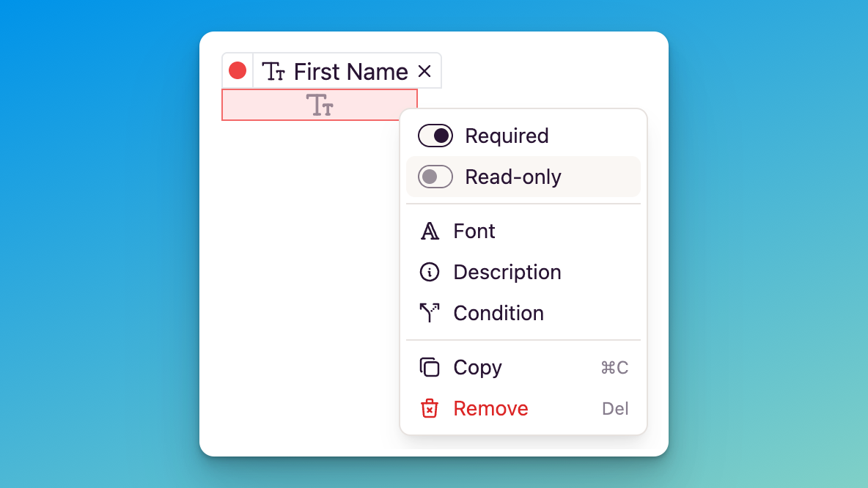Copy the field via the Copy entry

478,367
